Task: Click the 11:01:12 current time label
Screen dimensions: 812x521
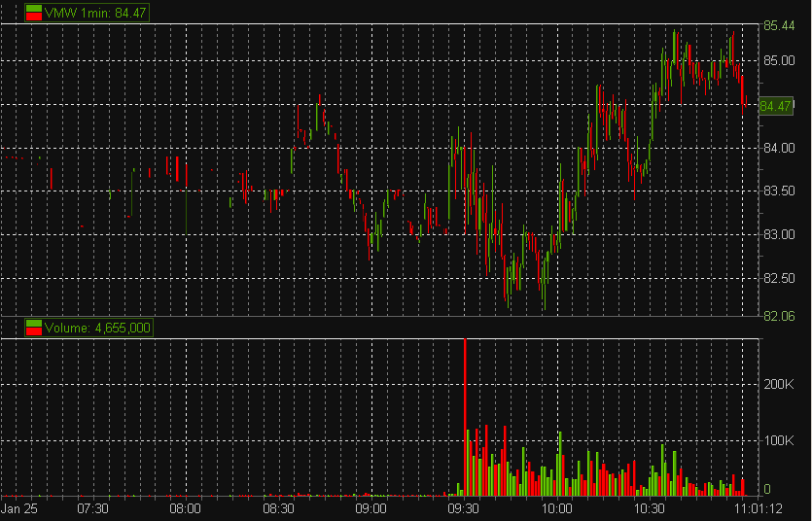Action: 759,508
